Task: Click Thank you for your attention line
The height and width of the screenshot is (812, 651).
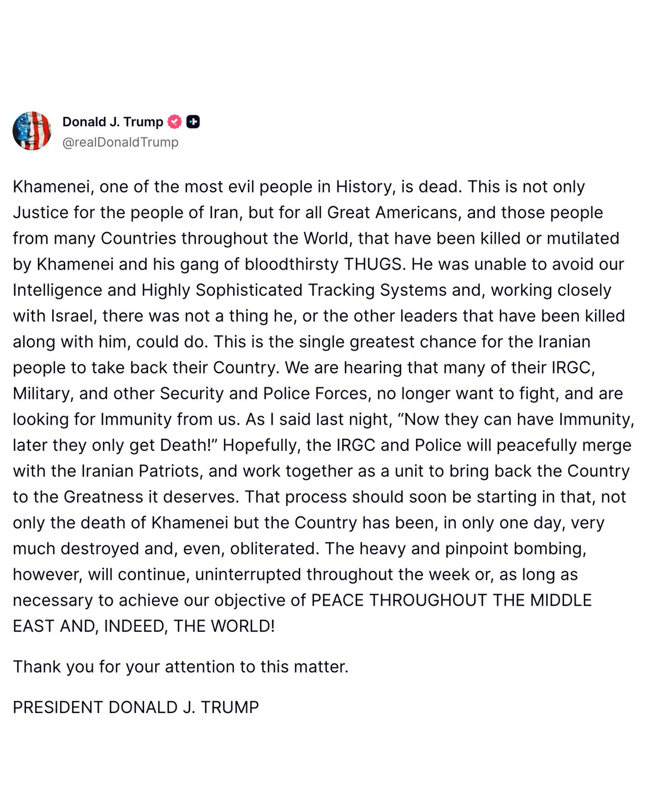Action: (x=180, y=667)
